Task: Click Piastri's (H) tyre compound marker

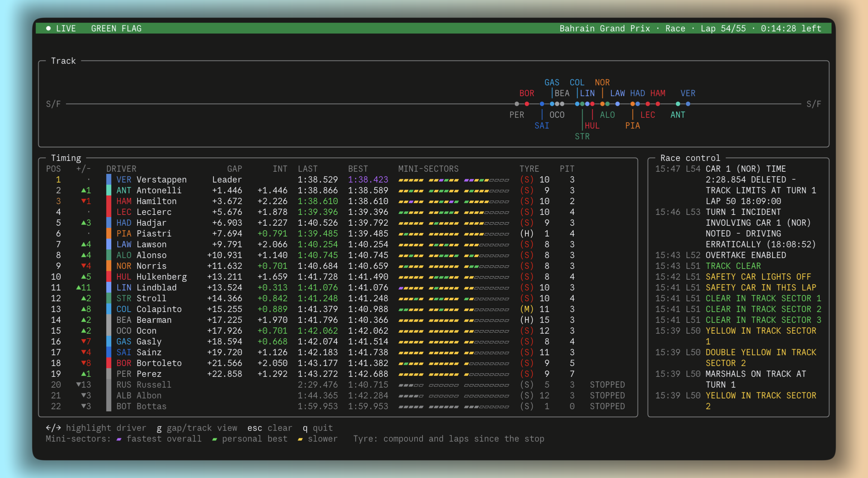Action: point(527,234)
